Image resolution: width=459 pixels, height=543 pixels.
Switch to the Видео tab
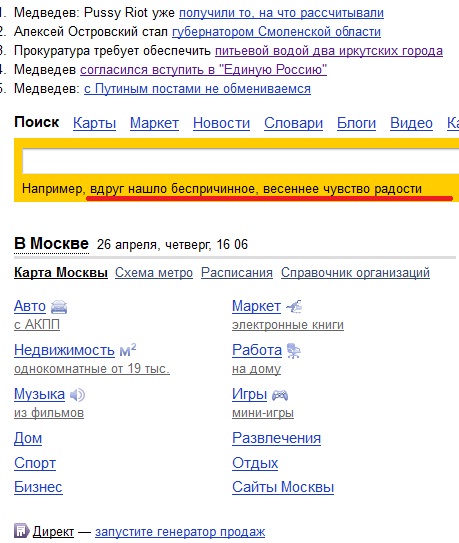[x=411, y=123]
